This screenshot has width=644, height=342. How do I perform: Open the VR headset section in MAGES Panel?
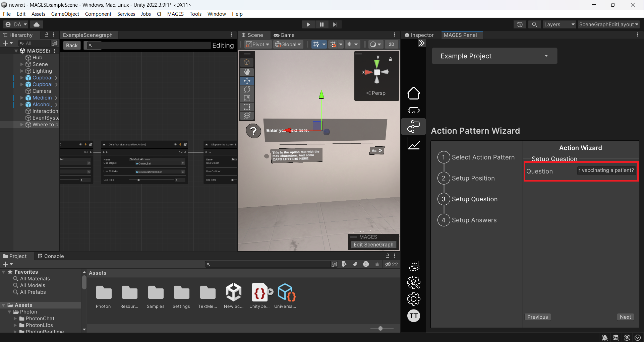click(414, 110)
